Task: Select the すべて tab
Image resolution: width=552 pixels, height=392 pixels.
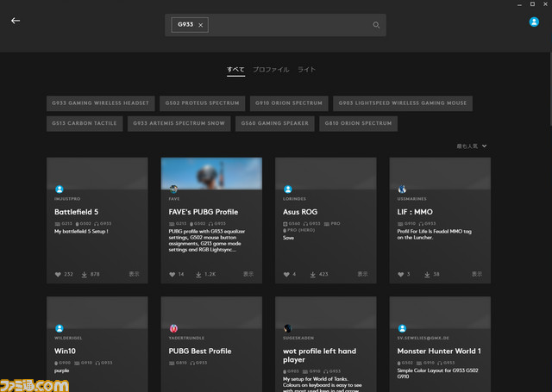Action: click(235, 69)
